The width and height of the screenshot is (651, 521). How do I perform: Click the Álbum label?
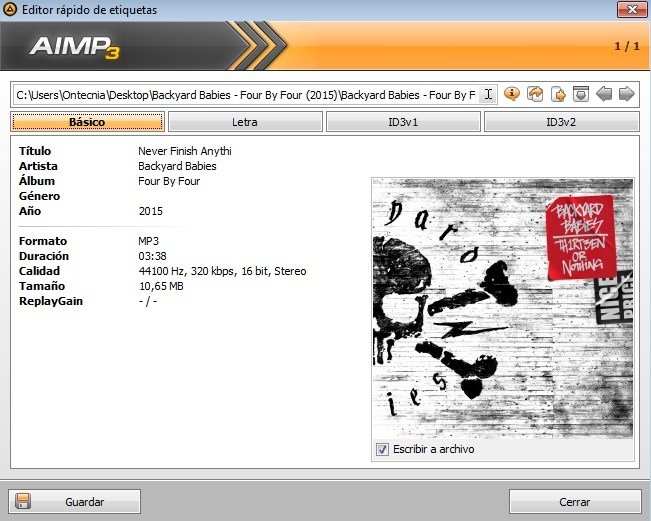pos(37,181)
